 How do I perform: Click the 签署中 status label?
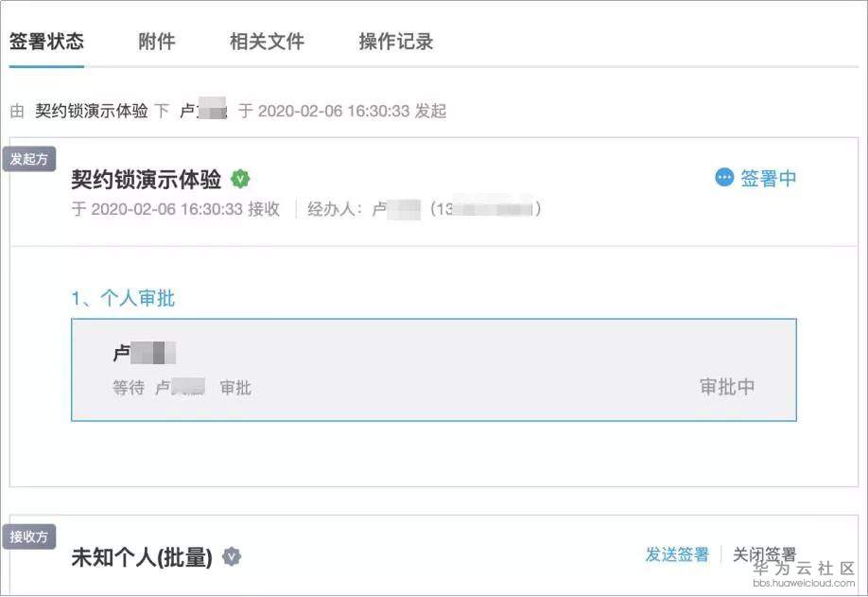click(x=769, y=178)
